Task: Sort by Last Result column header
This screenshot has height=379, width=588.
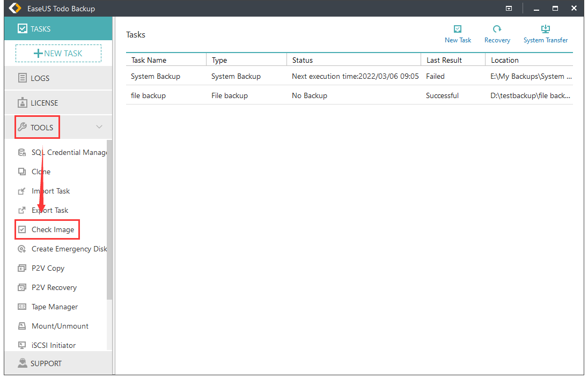Action: (x=453, y=60)
